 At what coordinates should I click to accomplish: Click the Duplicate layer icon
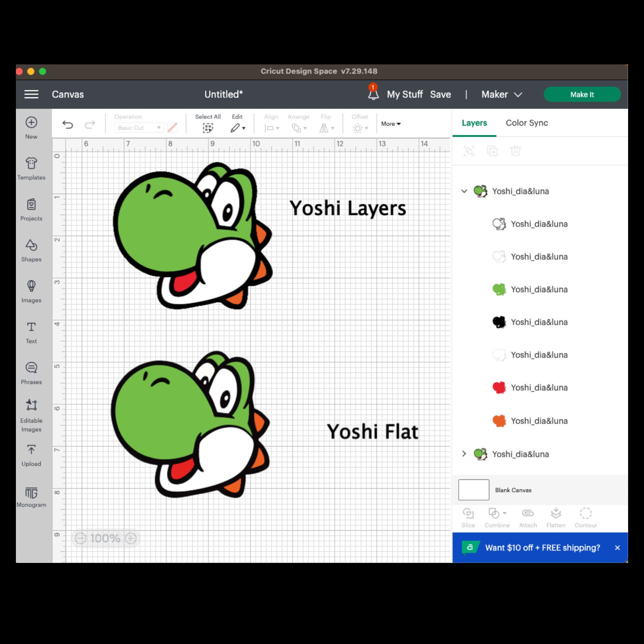tap(492, 151)
